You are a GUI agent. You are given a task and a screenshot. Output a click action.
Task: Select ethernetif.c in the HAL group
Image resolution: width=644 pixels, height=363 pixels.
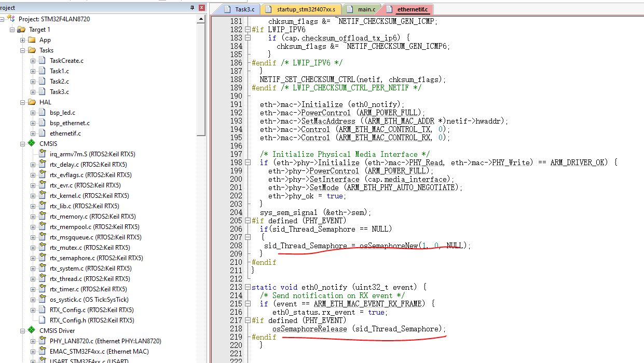click(x=65, y=133)
